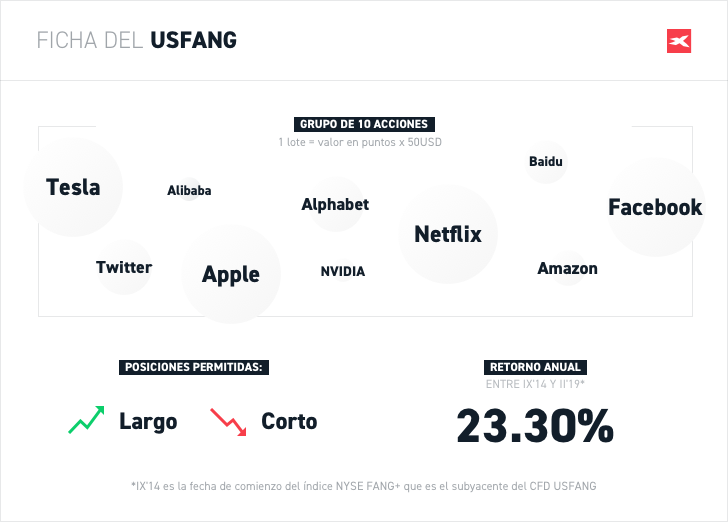Select the Alibaba stock bubble
The image size is (728, 522).
pyautogui.click(x=189, y=190)
